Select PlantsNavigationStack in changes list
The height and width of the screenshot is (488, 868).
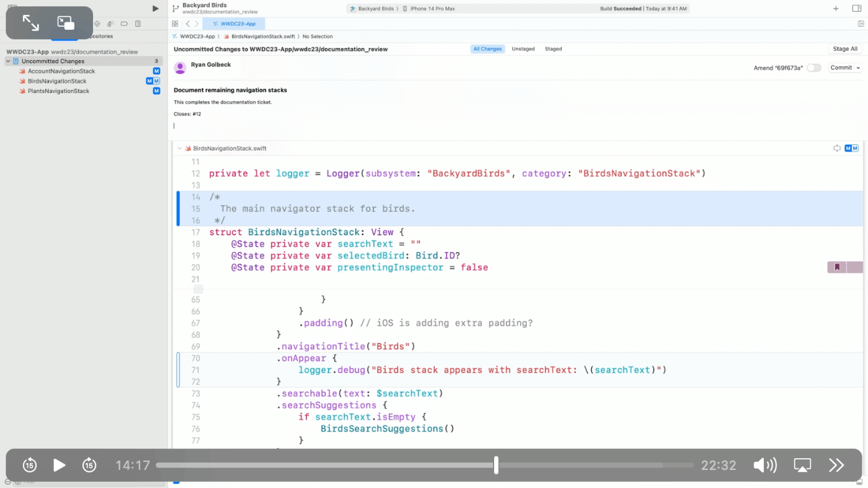point(58,91)
